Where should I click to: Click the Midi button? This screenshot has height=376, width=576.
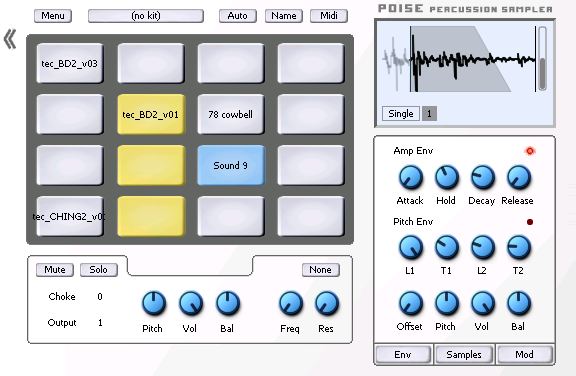[329, 16]
